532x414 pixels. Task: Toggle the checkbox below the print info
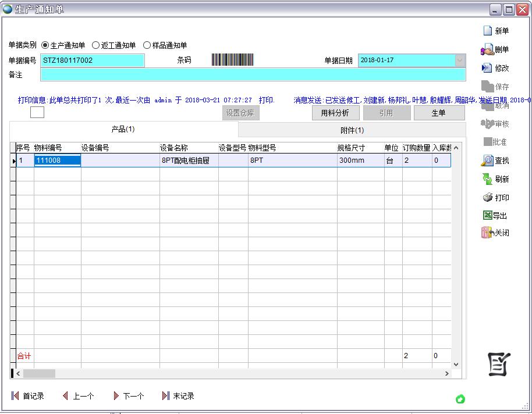click(x=37, y=112)
